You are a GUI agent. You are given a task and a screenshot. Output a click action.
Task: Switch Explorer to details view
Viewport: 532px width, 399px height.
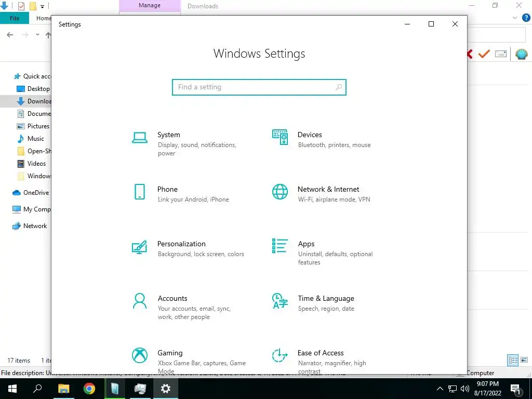(x=513, y=360)
